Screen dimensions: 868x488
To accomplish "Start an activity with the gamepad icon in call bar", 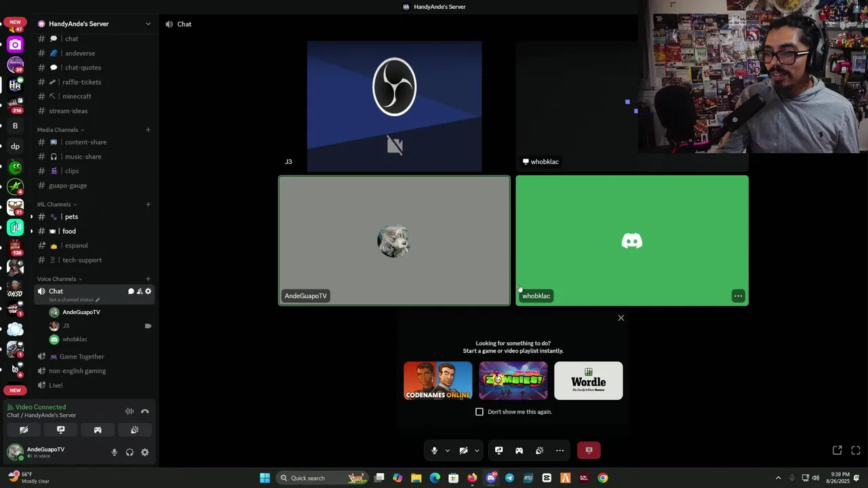I will pyautogui.click(x=519, y=451).
